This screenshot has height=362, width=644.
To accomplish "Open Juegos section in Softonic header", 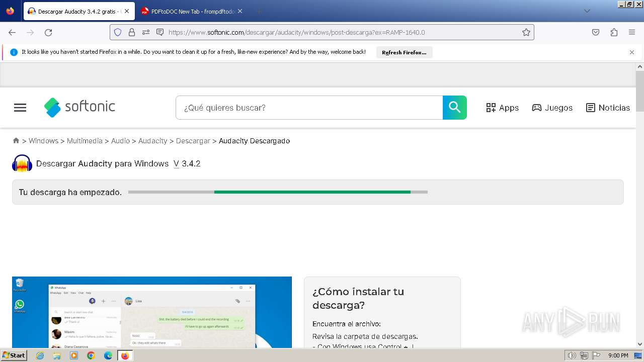I will click(x=552, y=108).
